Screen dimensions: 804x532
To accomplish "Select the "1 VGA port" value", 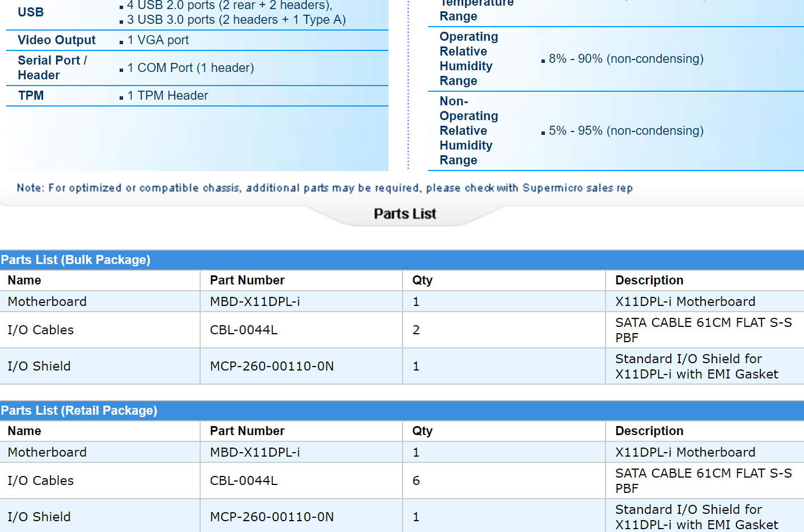I will 158,40.
